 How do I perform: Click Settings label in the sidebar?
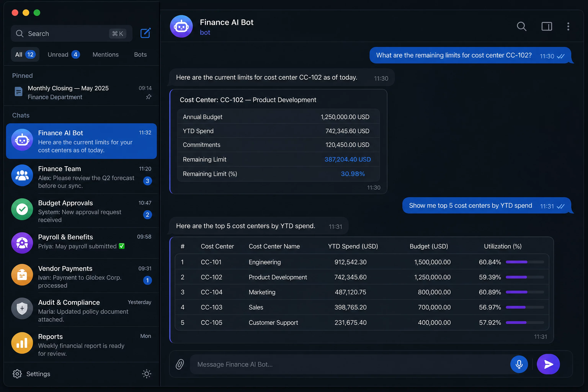click(38, 374)
